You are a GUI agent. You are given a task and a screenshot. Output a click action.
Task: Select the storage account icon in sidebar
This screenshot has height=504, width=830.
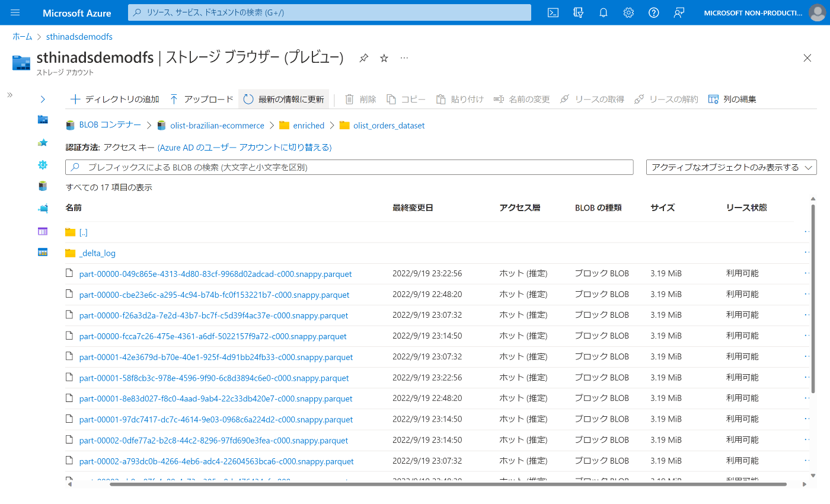coord(43,120)
